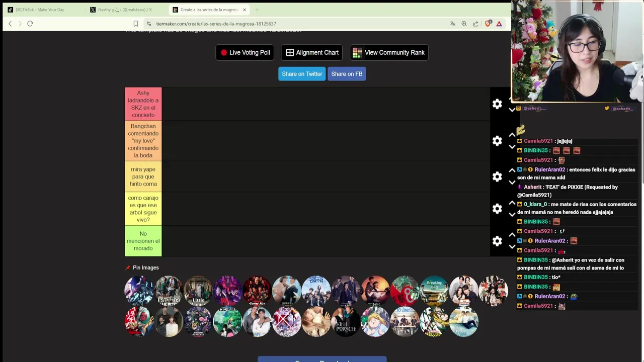Viewport: 644px width, 362px height.
Task: Move 'No mencionen el morado' tier down
Action: coord(512,247)
